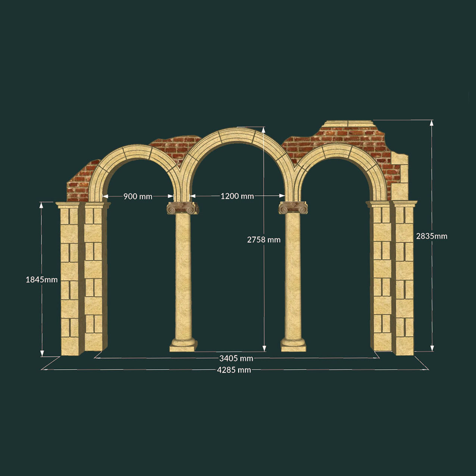Viewport: 476px width, 476px height.
Task: Select the tall center arch top
Action: [x=237, y=136]
